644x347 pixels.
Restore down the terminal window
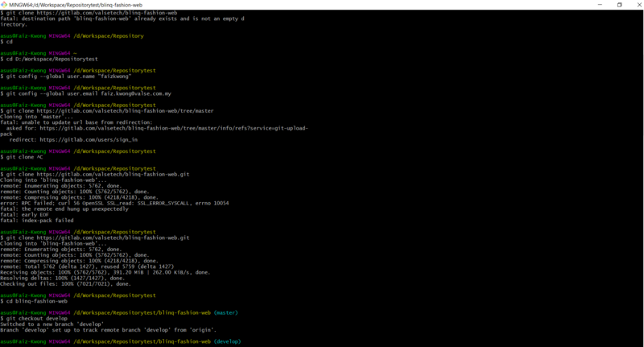click(x=618, y=5)
